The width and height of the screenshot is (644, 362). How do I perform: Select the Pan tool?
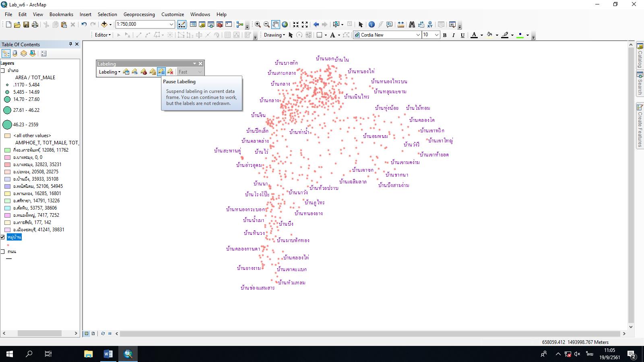pyautogui.click(x=275, y=25)
